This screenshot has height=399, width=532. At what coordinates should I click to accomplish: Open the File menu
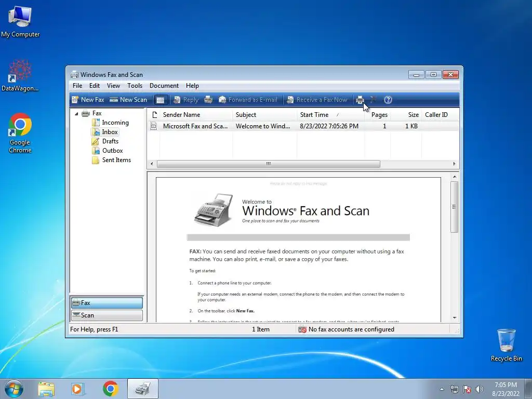[77, 86]
